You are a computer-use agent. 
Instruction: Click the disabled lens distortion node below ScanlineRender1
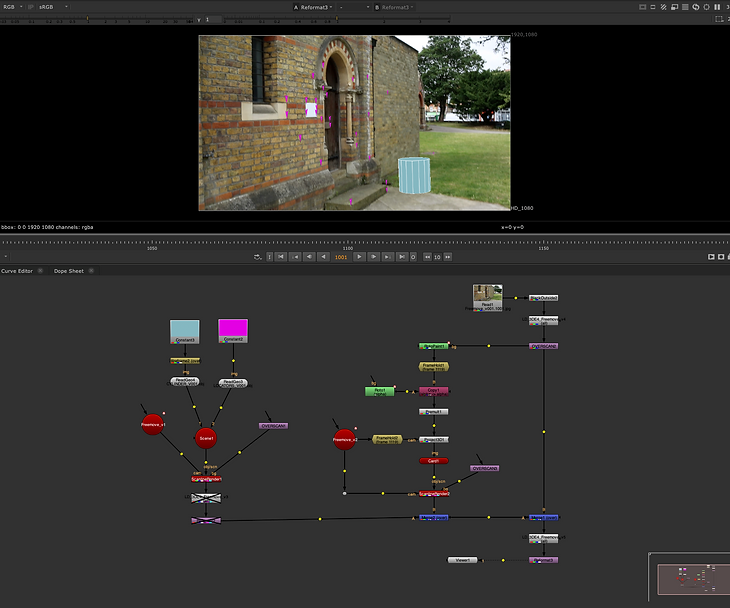click(206, 498)
